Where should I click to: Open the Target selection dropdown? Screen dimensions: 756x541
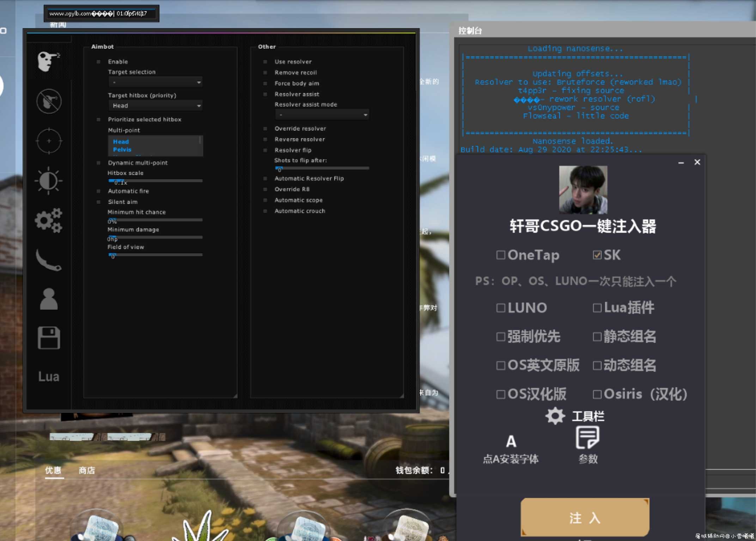(x=156, y=82)
